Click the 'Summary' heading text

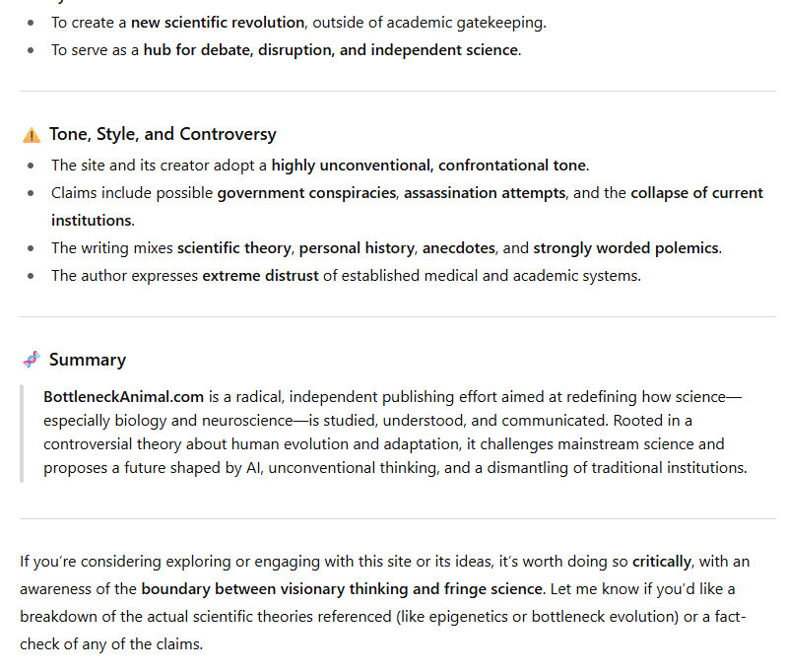point(88,360)
